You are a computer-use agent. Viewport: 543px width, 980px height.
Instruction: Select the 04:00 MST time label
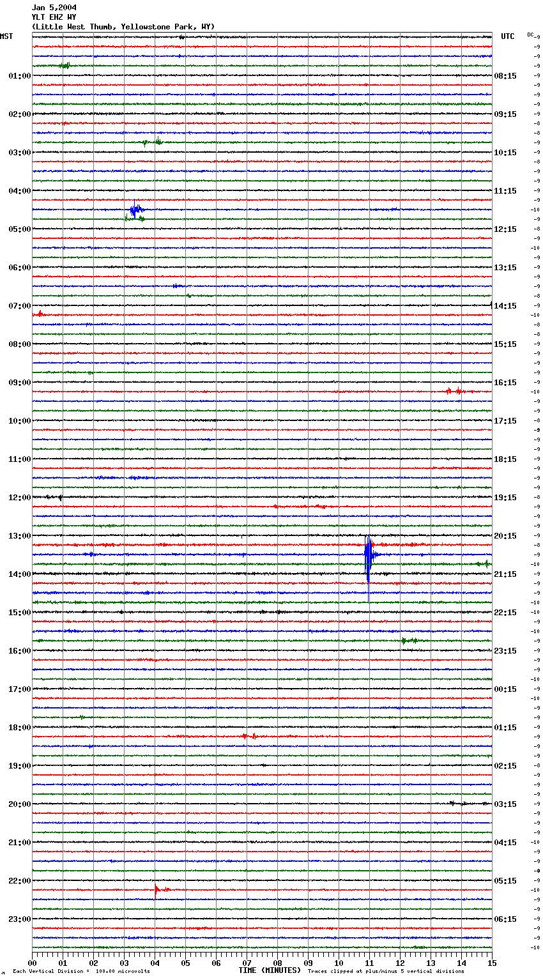[x=19, y=191]
